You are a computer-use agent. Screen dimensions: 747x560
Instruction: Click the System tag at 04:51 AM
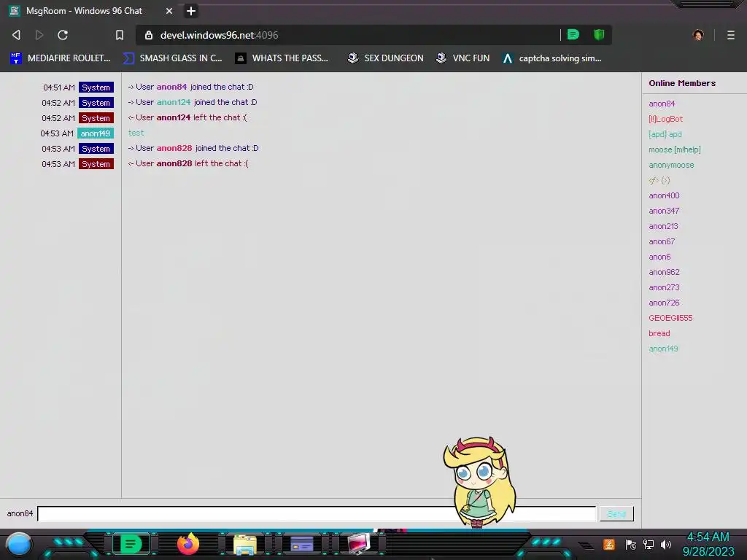click(x=96, y=87)
